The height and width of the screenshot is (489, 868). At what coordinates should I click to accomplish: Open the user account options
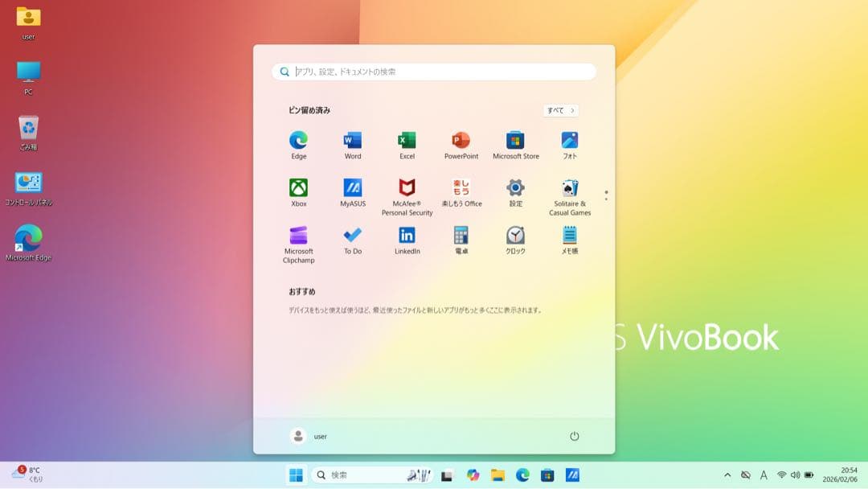tap(309, 436)
